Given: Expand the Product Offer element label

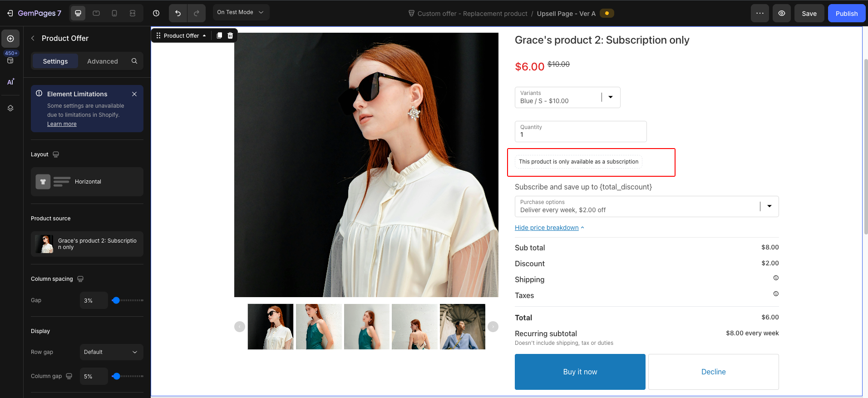Looking at the screenshot, I should (185, 35).
